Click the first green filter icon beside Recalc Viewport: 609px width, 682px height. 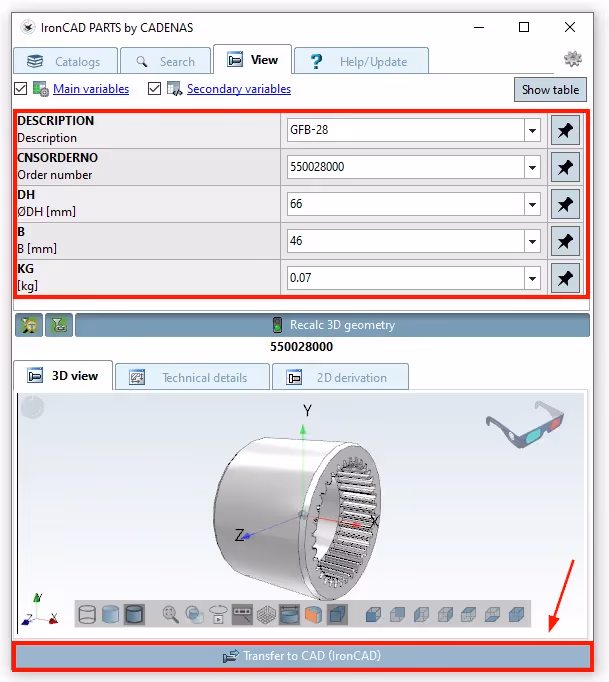coord(29,325)
